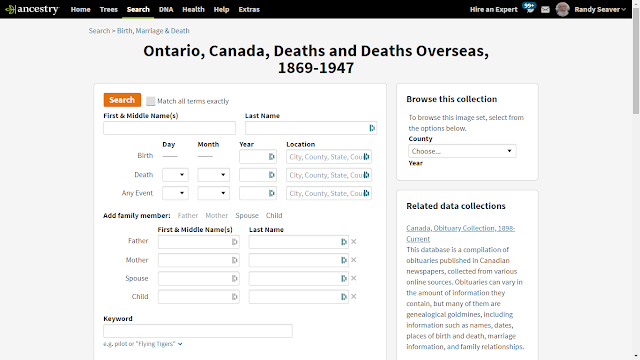Expand the keyword examples chevron
The height and width of the screenshot is (360, 640).
(x=180, y=344)
